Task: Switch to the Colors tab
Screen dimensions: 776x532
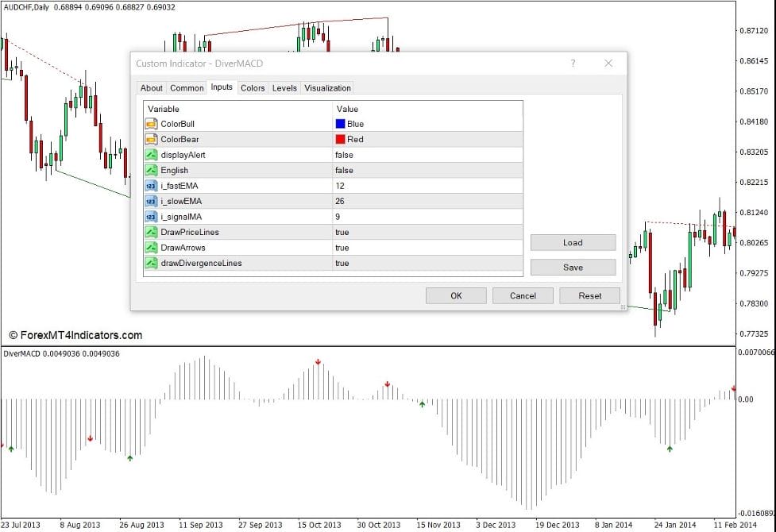Action: (253, 88)
